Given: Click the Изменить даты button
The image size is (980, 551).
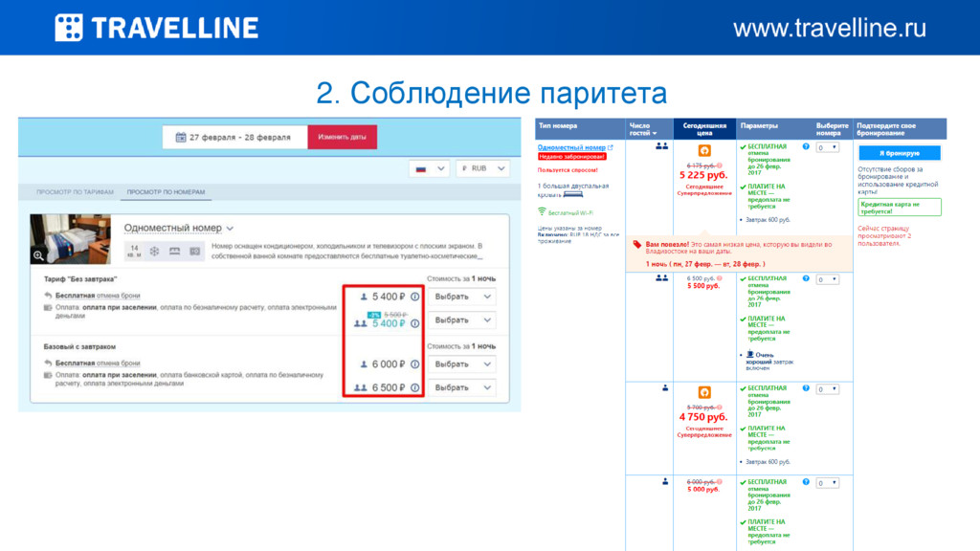Looking at the screenshot, I should coord(342,137).
